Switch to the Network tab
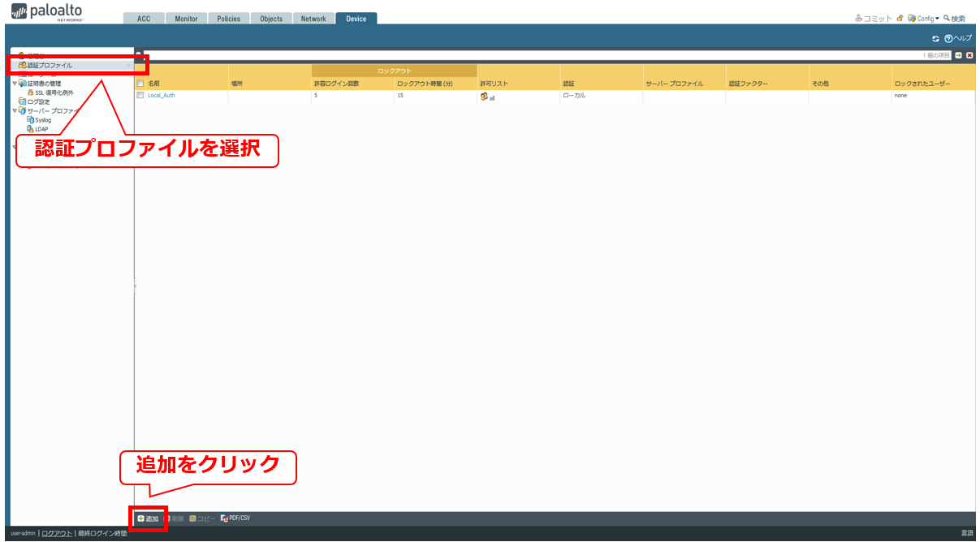This screenshot has height=542, width=980. tap(313, 19)
